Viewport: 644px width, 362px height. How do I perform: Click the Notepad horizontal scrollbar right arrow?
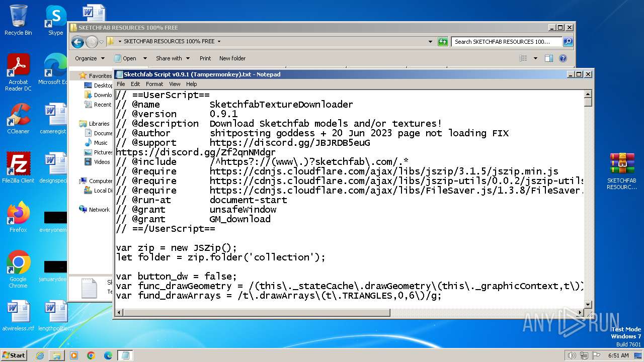[x=579, y=313]
